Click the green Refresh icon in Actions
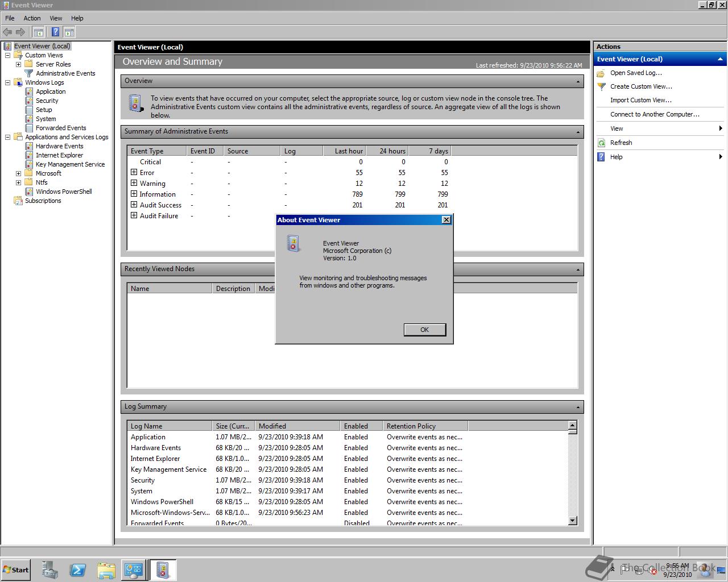 (x=601, y=143)
